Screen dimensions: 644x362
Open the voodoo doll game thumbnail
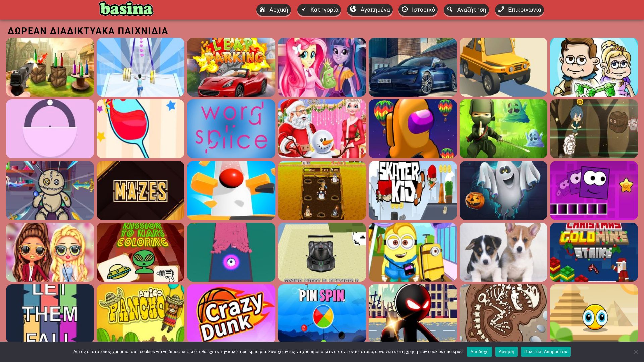pos(50,190)
